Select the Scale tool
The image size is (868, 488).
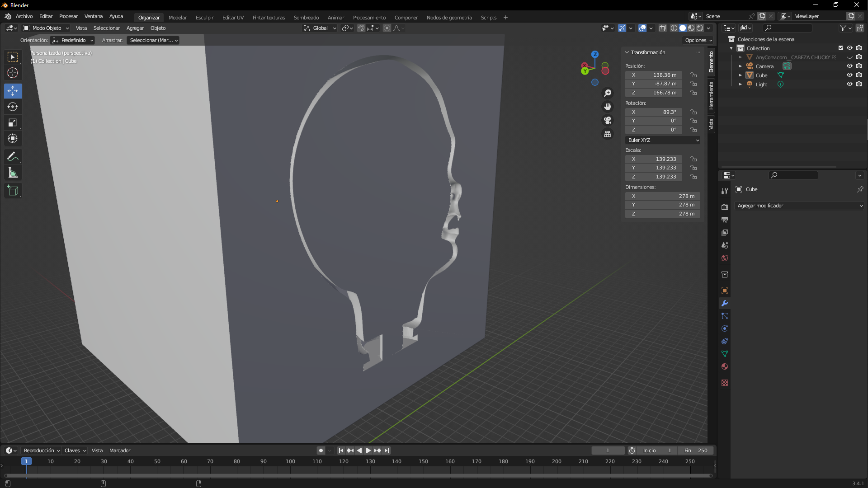(x=13, y=123)
